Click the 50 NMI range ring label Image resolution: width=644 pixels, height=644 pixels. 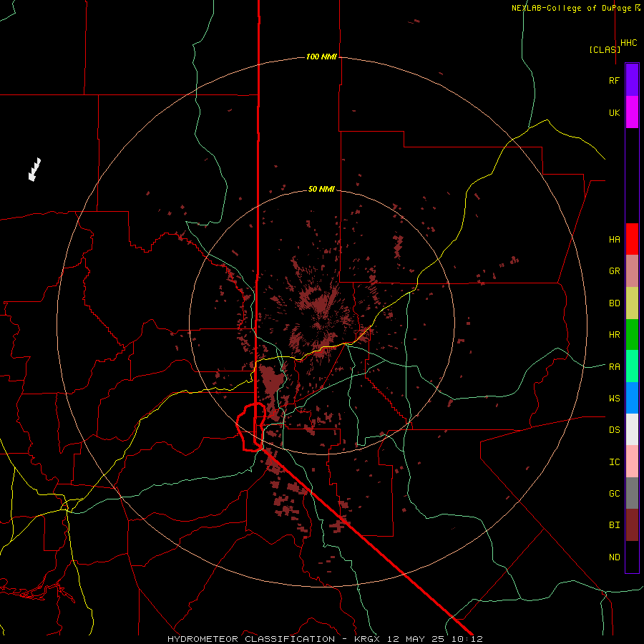(321, 190)
